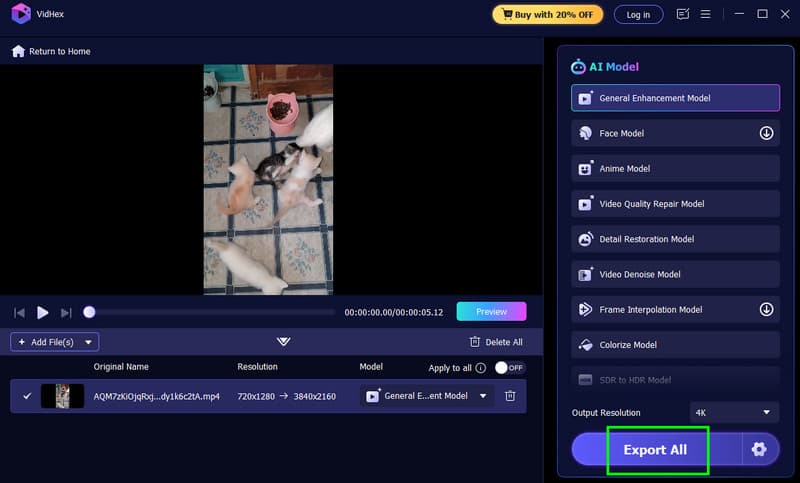Screen dimensions: 800x483
Task: Skip to the previous frame
Action: click(x=19, y=312)
